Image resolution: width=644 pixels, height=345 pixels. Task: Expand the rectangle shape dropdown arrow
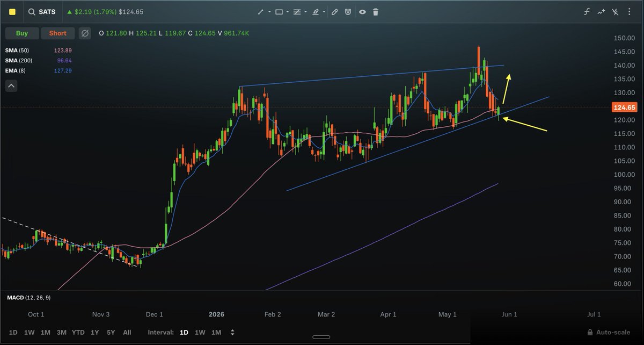coord(288,12)
